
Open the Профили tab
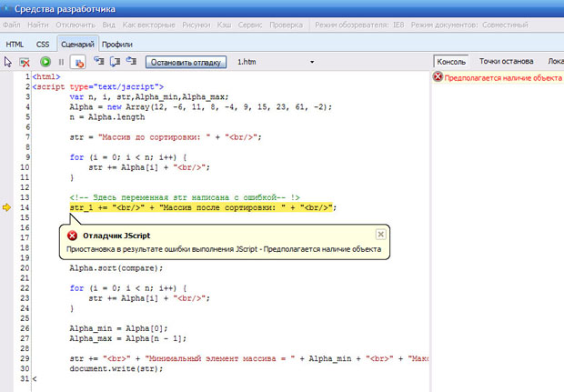117,45
